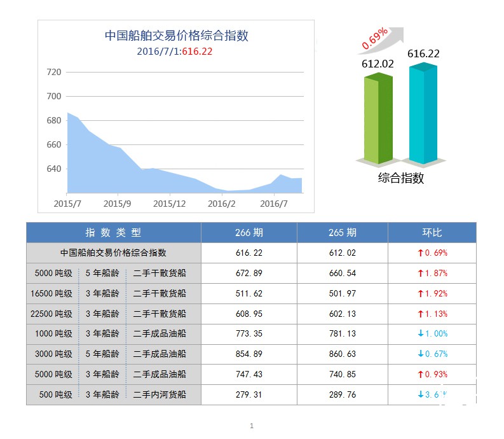Click the 1000吨级 row label

tap(53, 334)
